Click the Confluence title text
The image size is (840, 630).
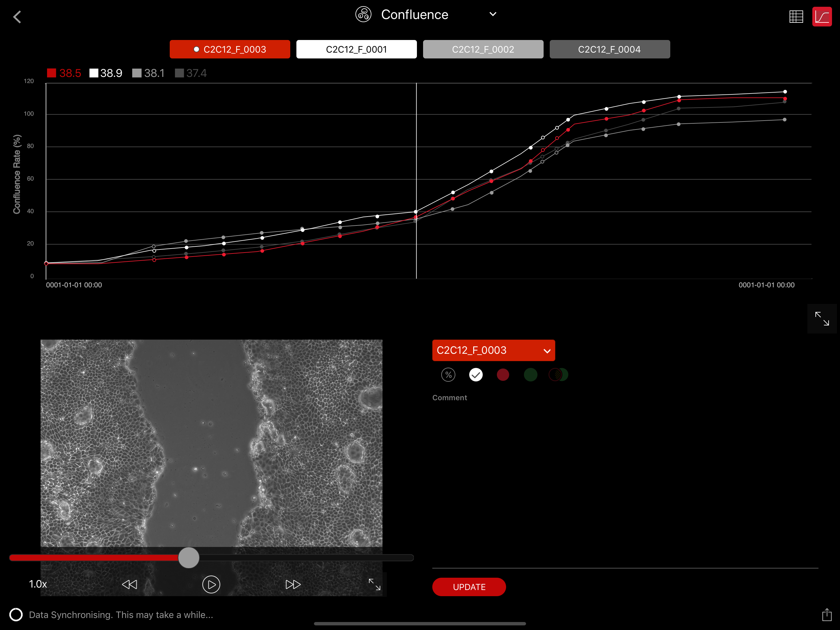[x=414, y=14]
